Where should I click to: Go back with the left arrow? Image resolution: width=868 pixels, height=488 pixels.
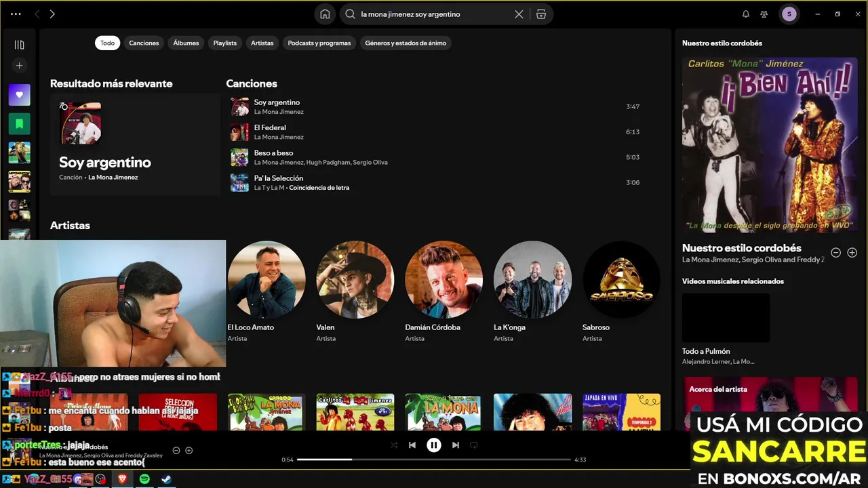37,14
